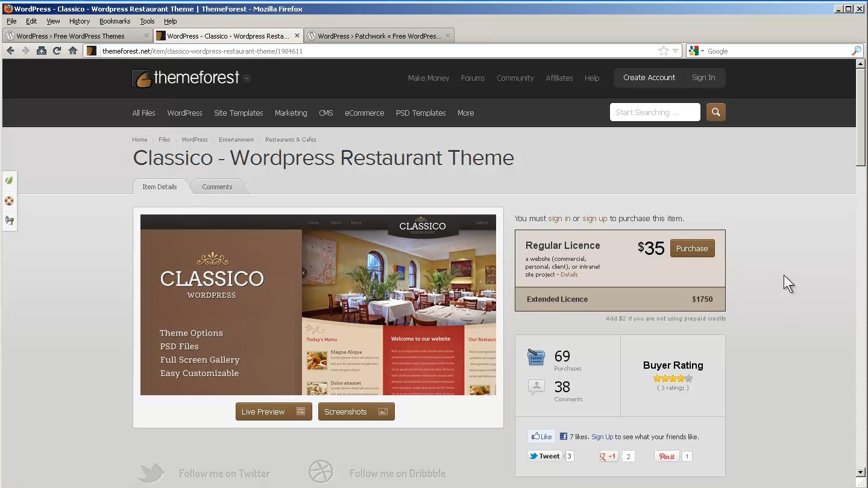This screenshot has height=488, width=868.
Task: Switch to the Comments tab
Action: pos(217,187)
